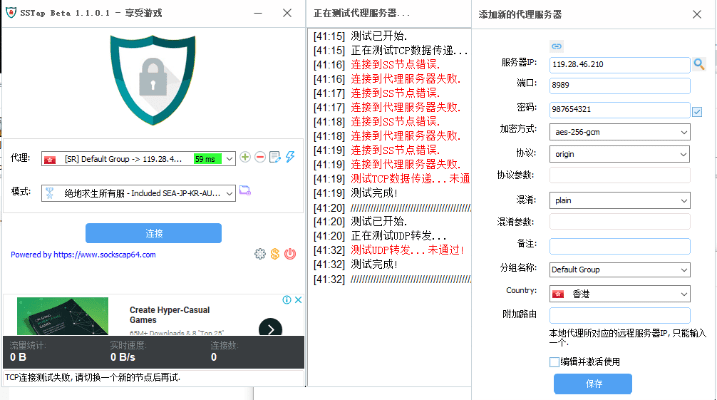Screen dimensions: 717x400
Task: Click the ad next arrow button
Action: [x=270, y=328]
